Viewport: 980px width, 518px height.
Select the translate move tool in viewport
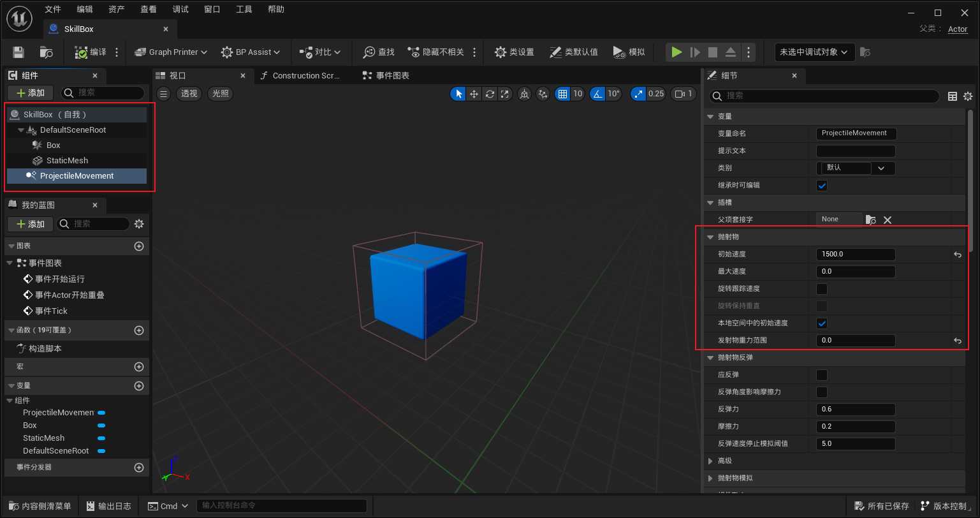point(474,94)
